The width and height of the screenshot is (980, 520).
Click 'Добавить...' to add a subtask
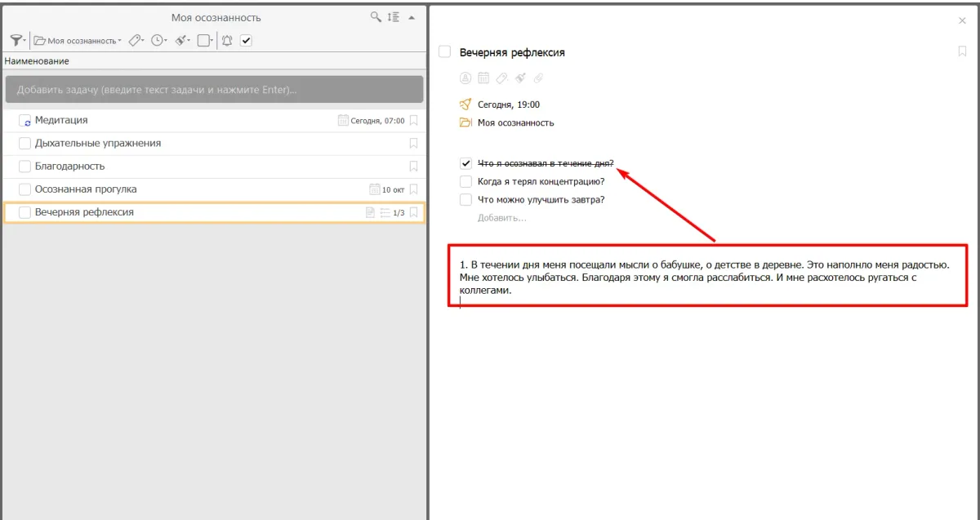502,218
